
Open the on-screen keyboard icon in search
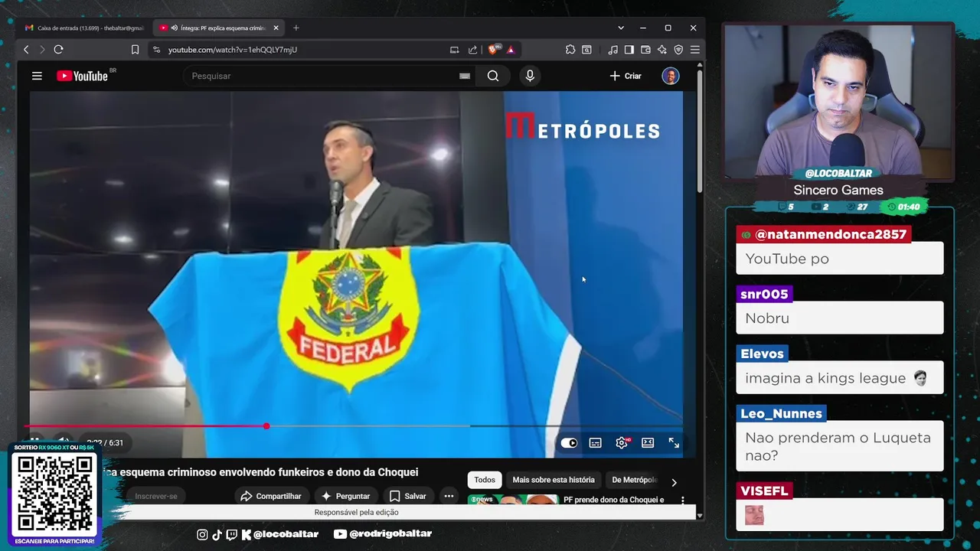464,76
